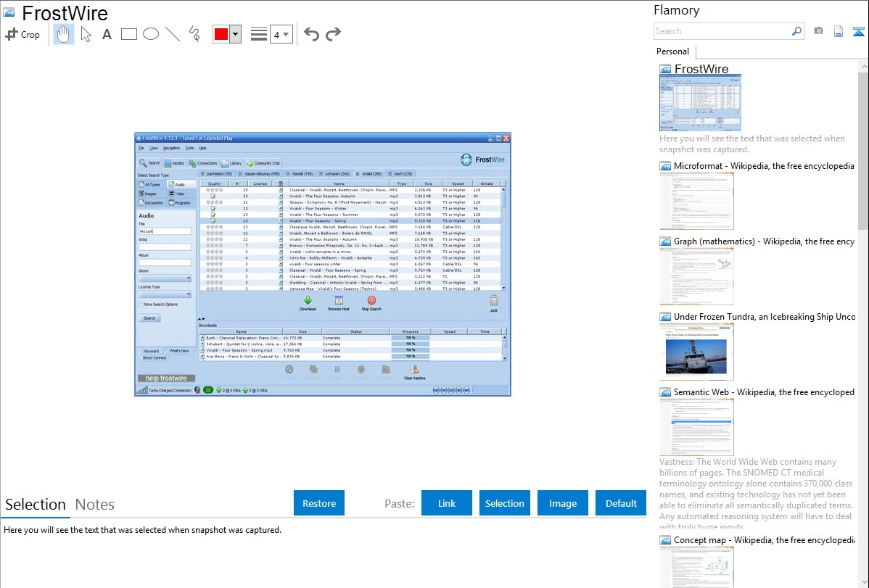Open the Under Frozen Tundra snapshot thumbnail
The image size is (869, 588).
point(696,352)
